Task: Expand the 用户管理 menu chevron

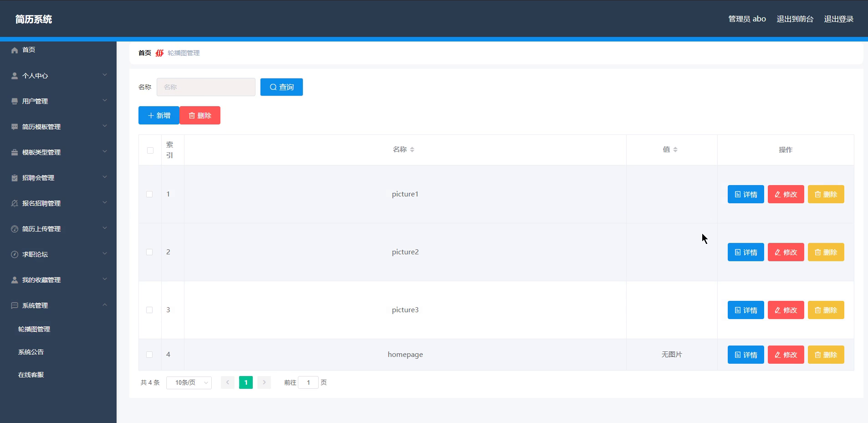Action: coord(105,100)
